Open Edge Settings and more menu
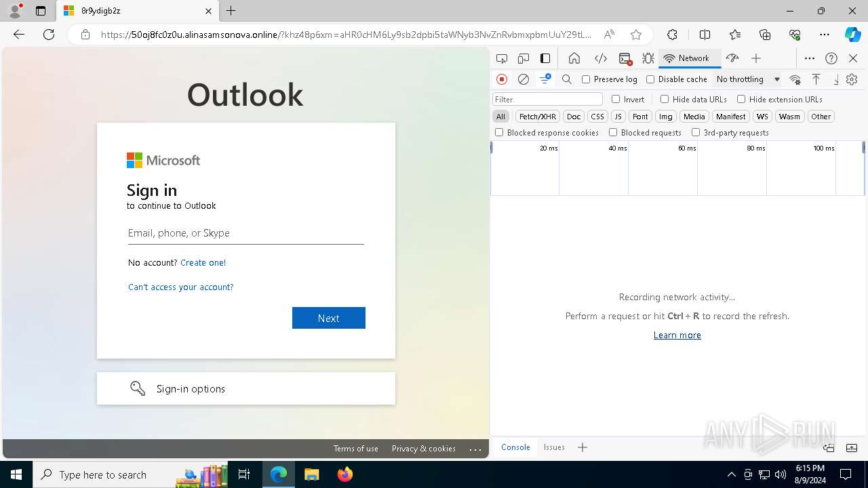This screenshot has height=488, width=868. (825, 35)
